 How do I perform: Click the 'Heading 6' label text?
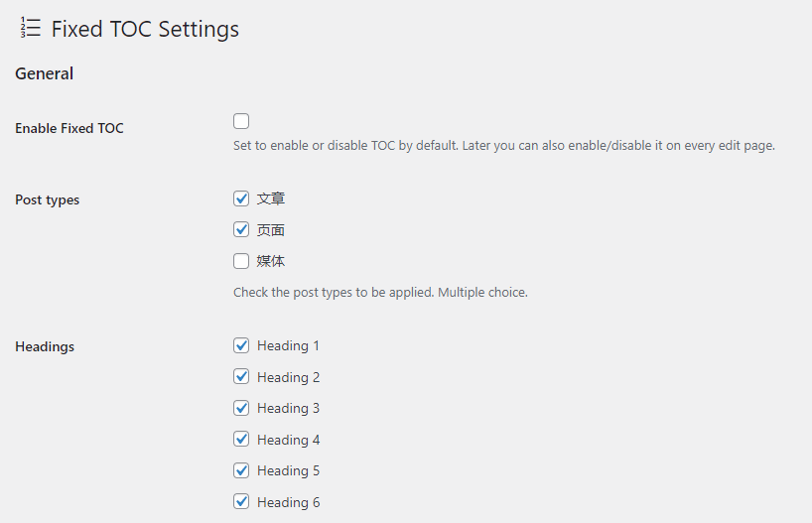point(288,502)
